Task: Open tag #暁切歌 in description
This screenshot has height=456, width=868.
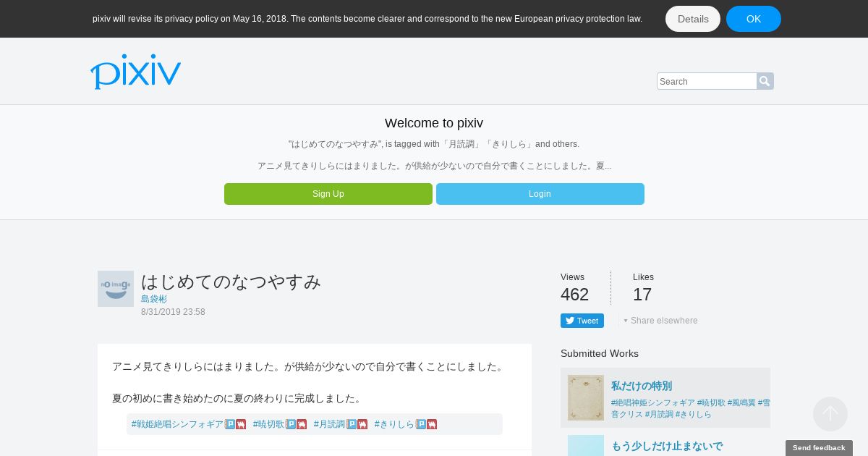Action: click(x=269, y=424)
